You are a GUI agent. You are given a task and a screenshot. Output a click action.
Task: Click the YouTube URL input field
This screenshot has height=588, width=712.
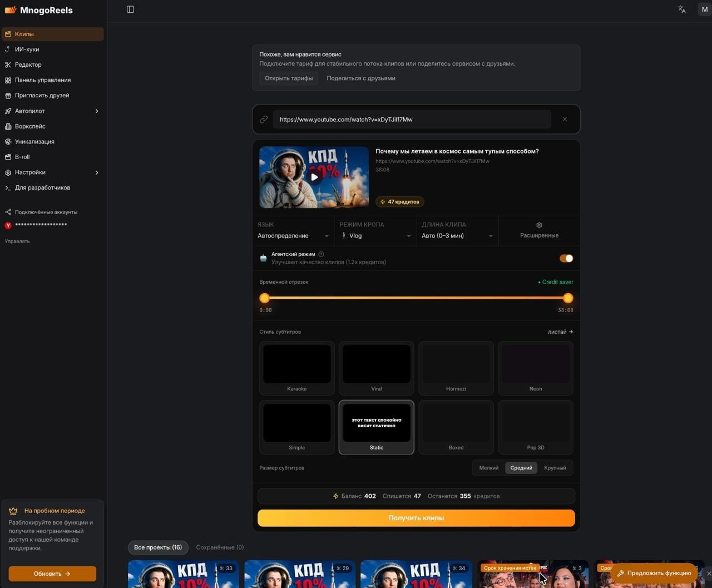click(412, 119)
